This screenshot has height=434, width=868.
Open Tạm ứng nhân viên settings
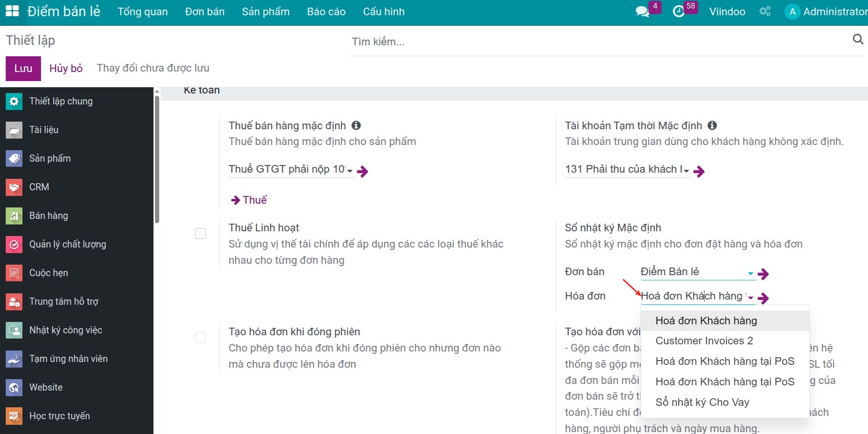(x=77, y=359)
